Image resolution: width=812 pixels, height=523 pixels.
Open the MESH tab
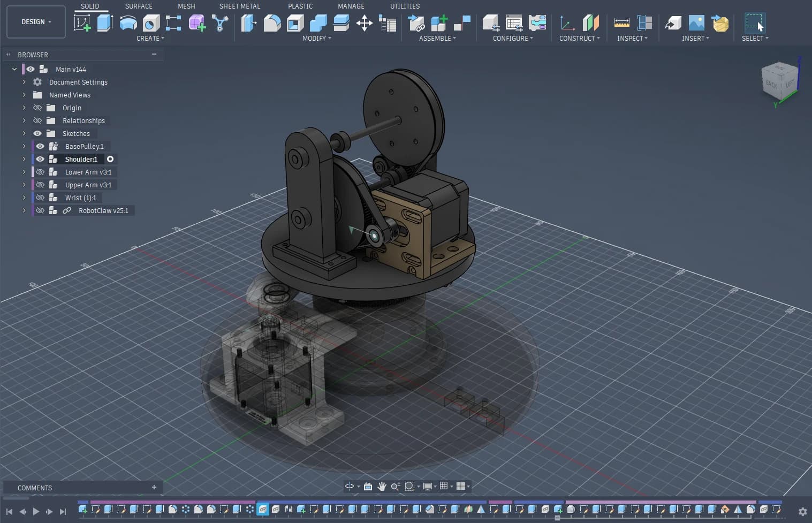(x=186, y=6)
